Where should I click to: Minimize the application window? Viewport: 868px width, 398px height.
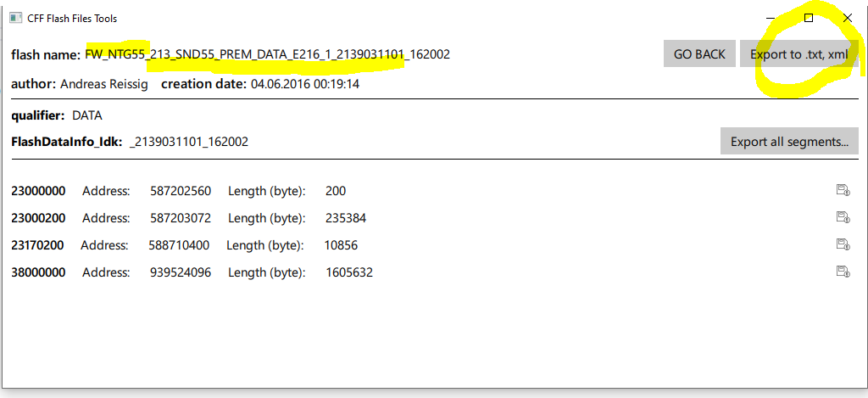click(x=770, y=18)
